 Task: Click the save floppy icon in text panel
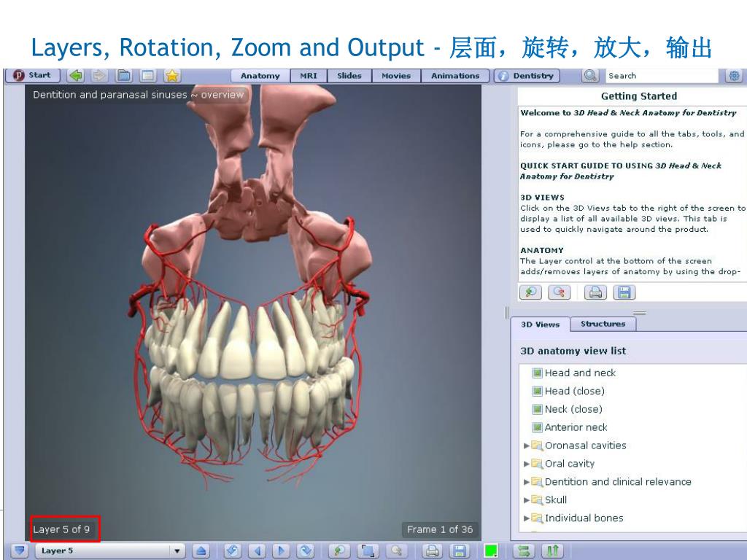pyautogui.click(x=624, y=292)
